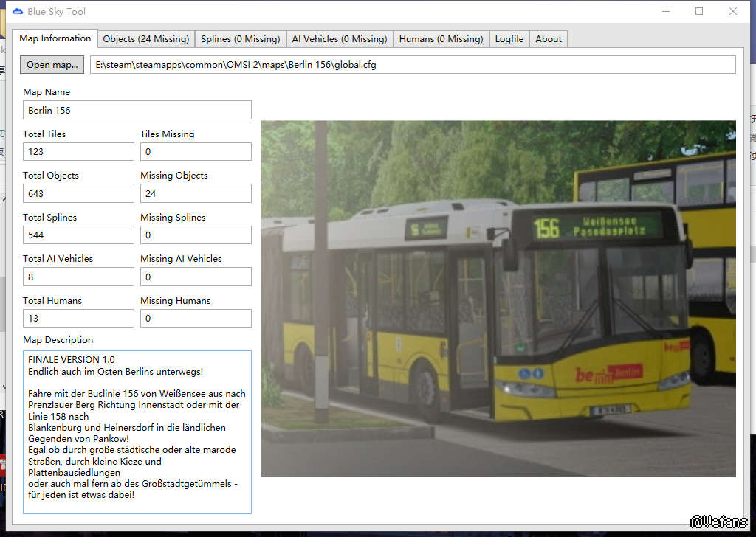Click the Total Humans field showing 13

78,319
